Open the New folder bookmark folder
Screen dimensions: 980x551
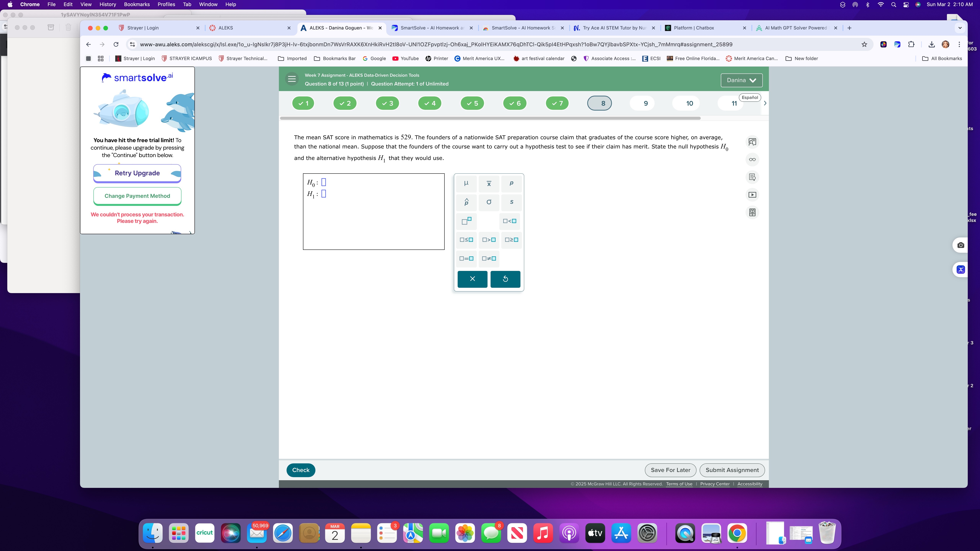802,59
